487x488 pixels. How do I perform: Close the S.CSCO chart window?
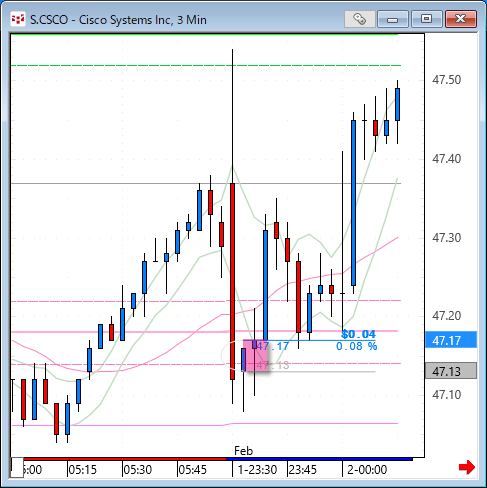coord(461,19)
